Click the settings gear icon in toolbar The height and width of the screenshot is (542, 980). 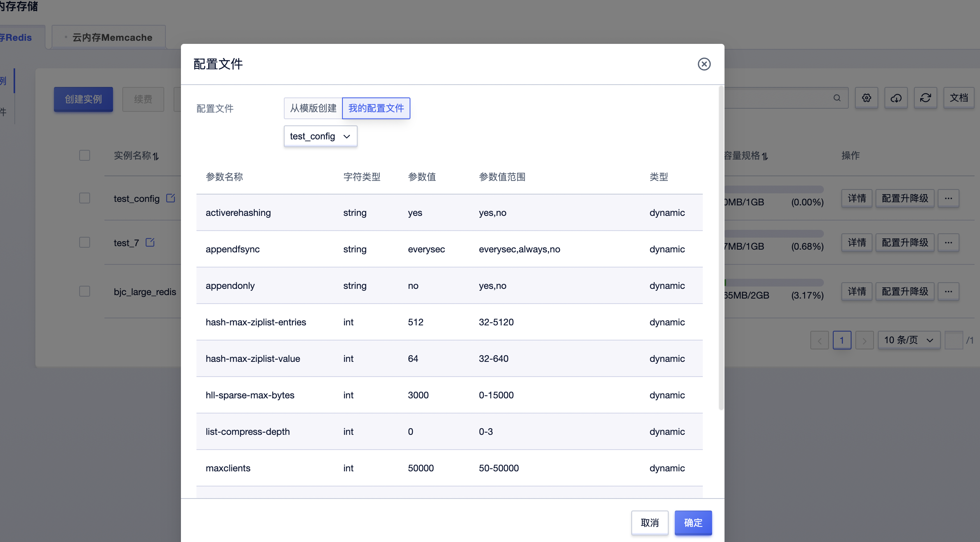pos(866,98)
